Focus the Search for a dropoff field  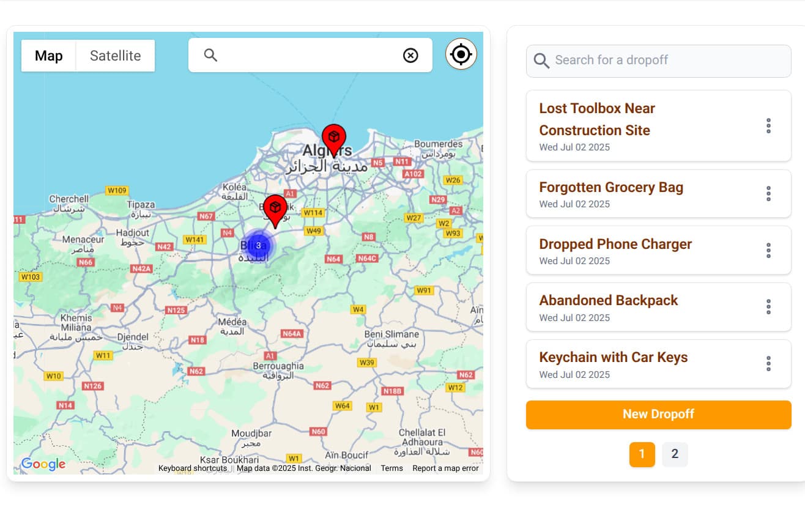(659, 61)
